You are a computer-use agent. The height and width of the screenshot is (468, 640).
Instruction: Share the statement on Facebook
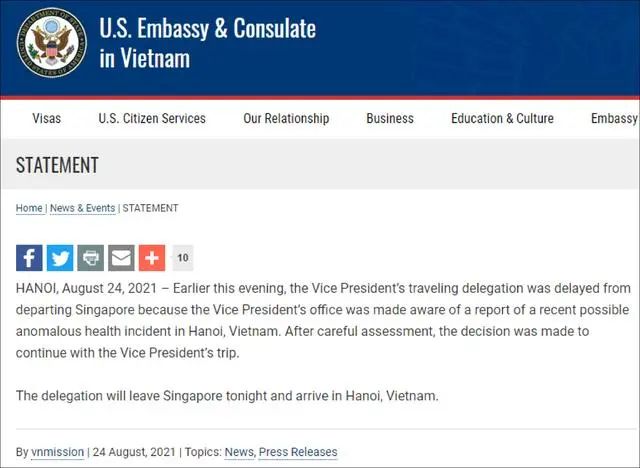(x=29, y=258)
